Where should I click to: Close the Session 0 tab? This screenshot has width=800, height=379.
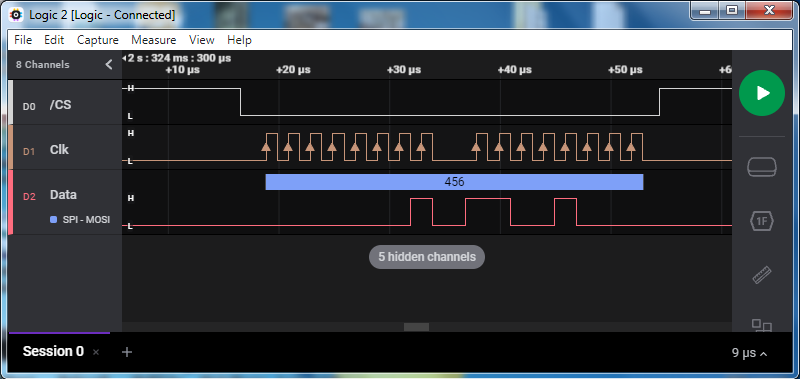click(x=96, y=352)
